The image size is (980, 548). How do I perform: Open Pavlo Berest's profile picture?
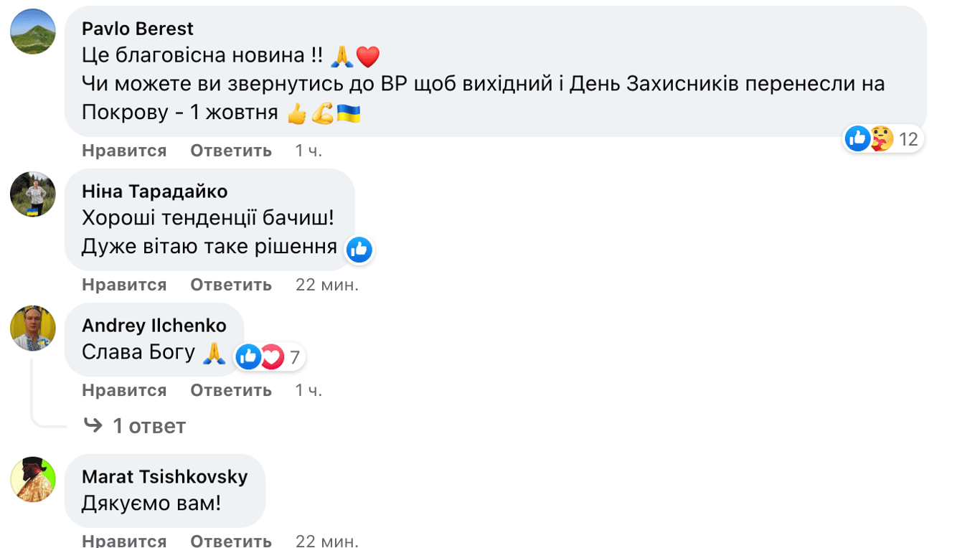[x=32, y=32]
